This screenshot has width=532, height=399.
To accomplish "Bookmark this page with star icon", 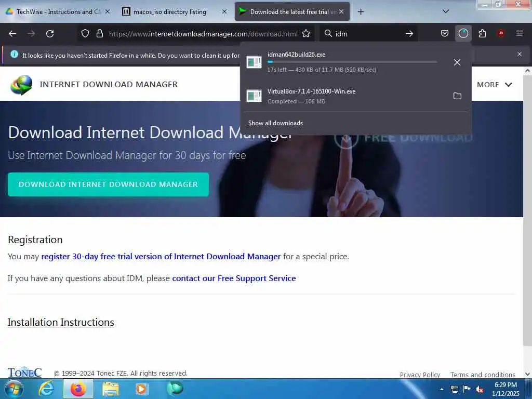I will coord(306,34).
